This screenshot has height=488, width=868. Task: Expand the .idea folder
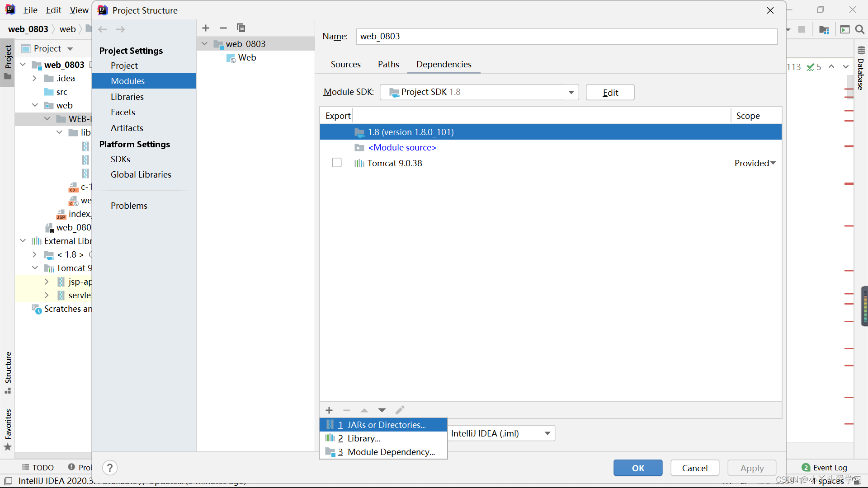click(x=34, y=78)
